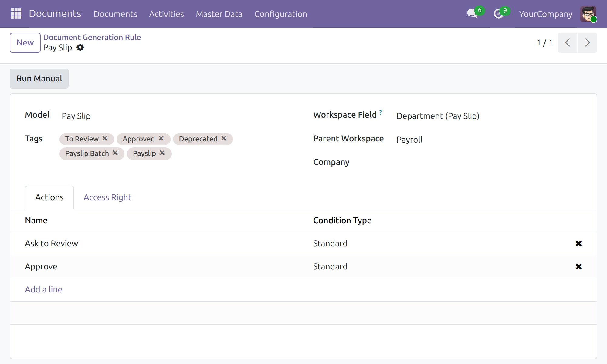The height and width of the screenshot is (364, 607).
Task: Open the Activities menu
Action: click(x=166, y=14)
